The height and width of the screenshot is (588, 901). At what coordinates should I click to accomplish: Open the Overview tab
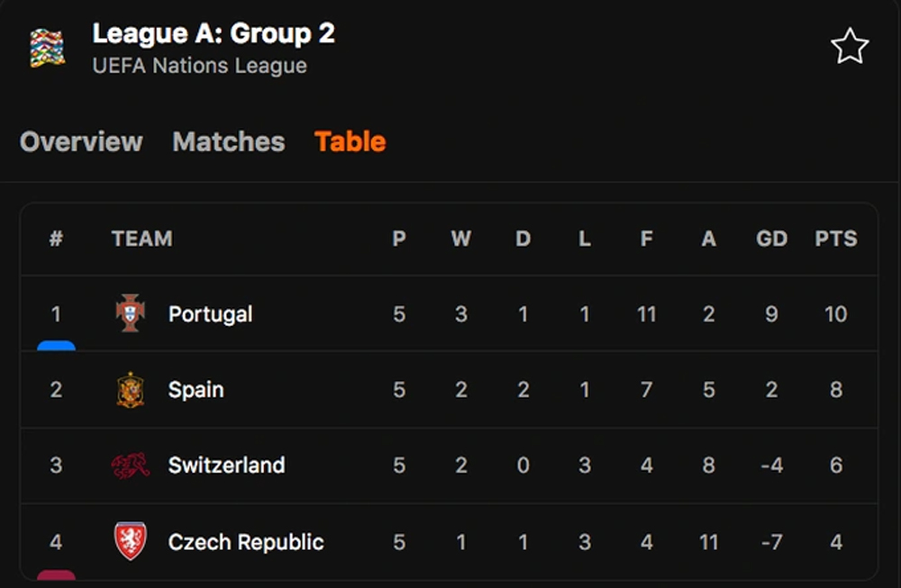81,141
